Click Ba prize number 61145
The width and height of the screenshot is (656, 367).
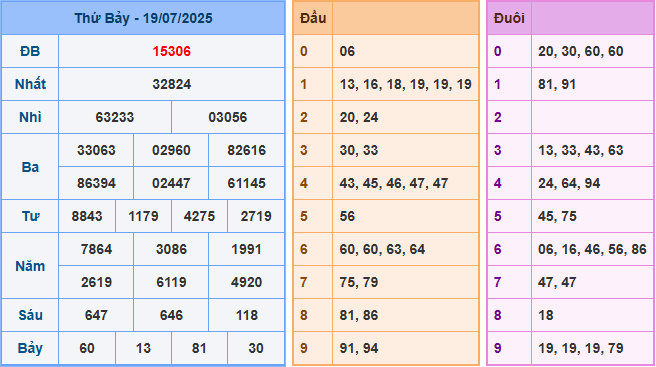246,183
